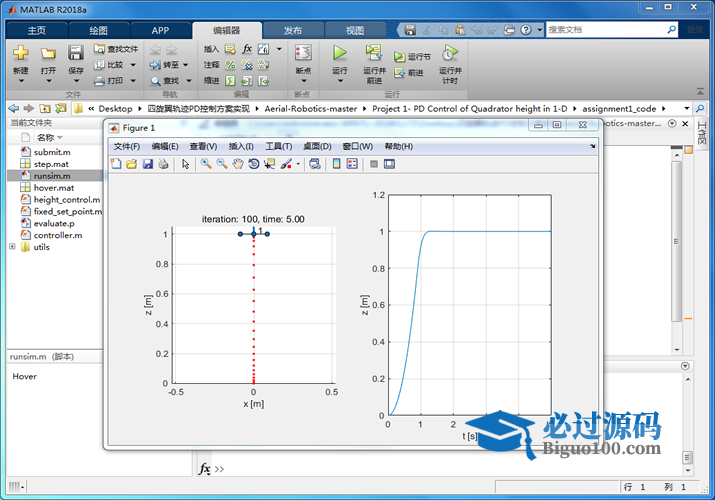Toggle Show Plot Tools and dock icon
715x500 pixels.
[389, 164]
